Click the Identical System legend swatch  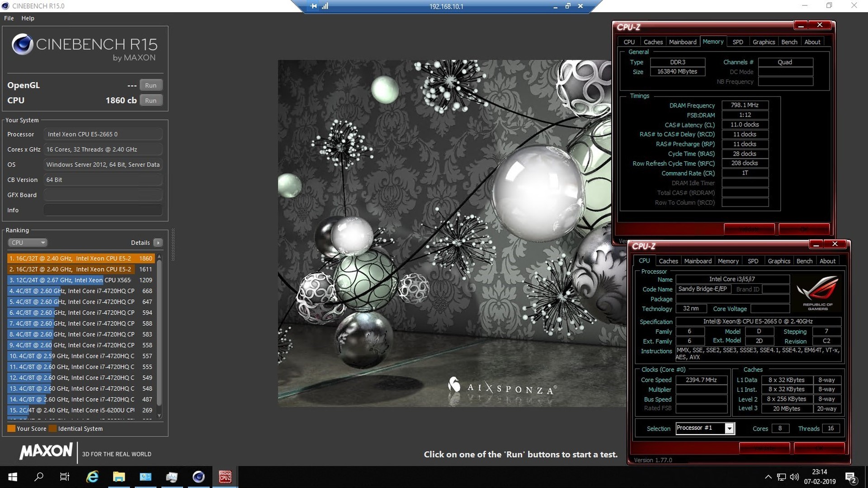point(52,428)
